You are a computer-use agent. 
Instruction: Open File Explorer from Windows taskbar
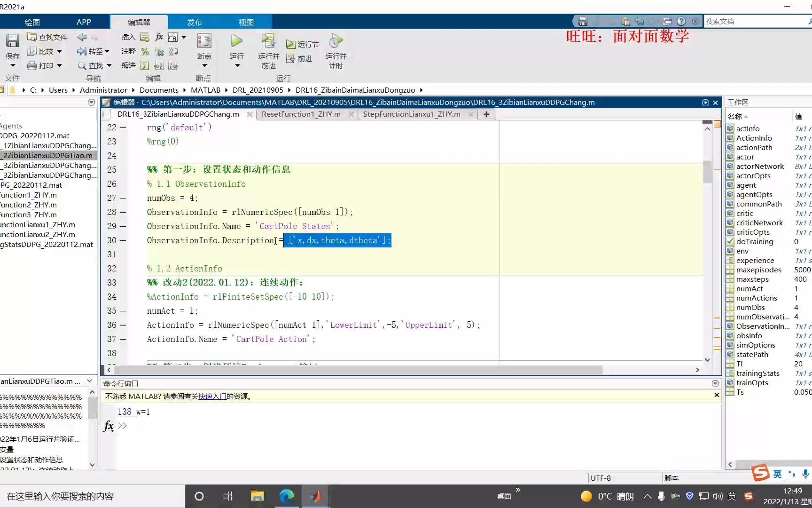(257, 496)
